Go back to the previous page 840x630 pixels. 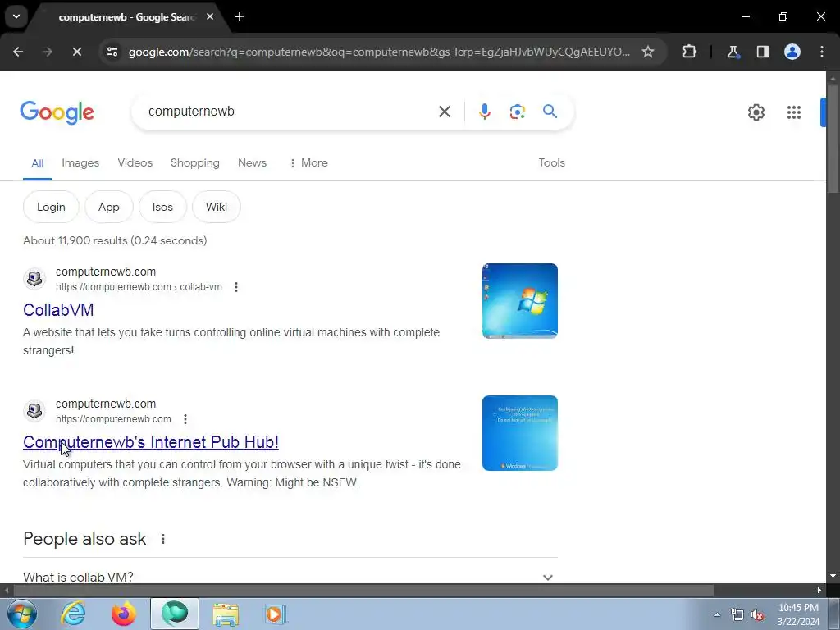tap(18, 52)
